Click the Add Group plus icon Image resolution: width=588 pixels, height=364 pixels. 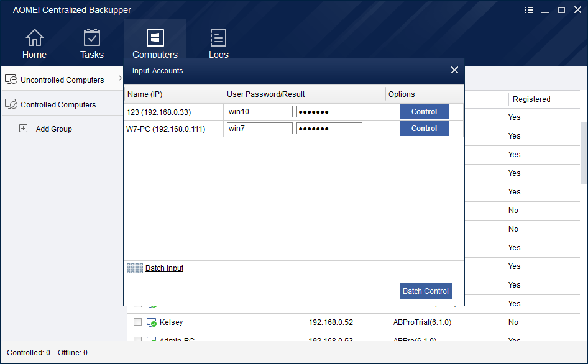pyautogui.click(x=23, y=129)
